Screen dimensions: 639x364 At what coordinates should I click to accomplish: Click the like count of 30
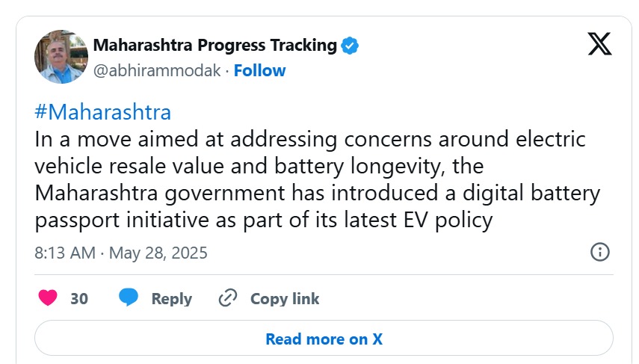coord(79,299)
